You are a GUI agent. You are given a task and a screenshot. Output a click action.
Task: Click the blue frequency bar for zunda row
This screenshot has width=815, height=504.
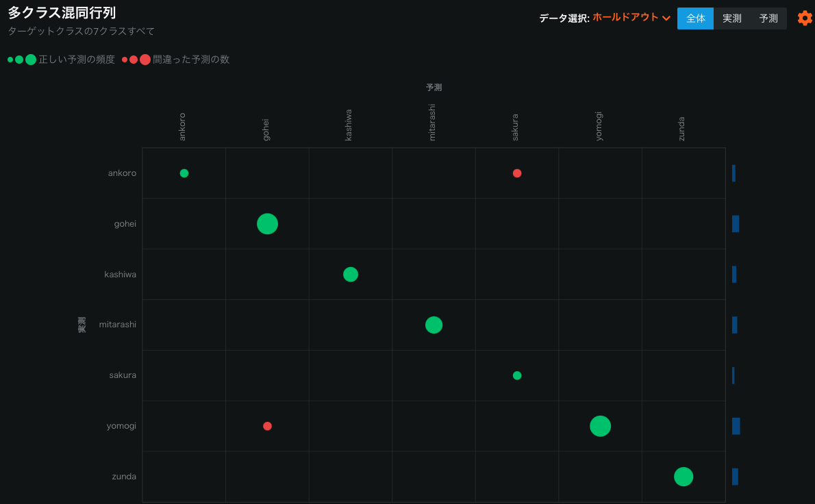click(x=735, y=477)
